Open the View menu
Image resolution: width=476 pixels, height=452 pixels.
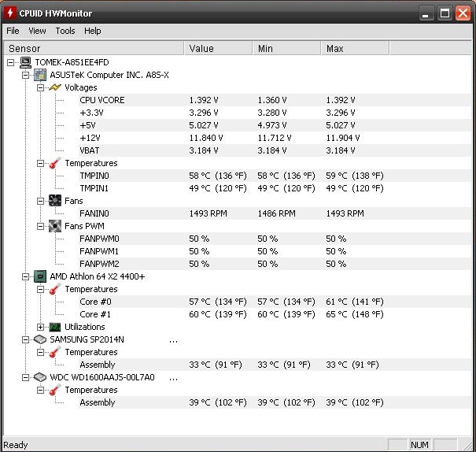[37, 31]
